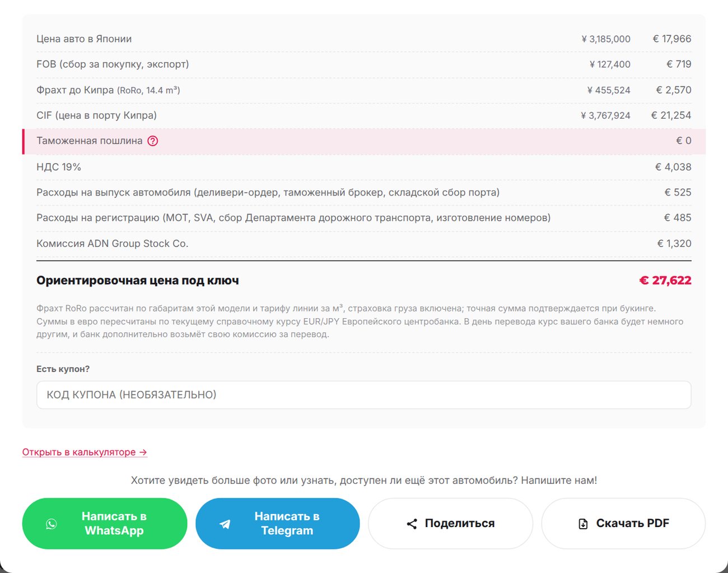This screenshot has width=728, height=573.
Task: Select the € 1,320 commission amount
Action: pos(674,244)
